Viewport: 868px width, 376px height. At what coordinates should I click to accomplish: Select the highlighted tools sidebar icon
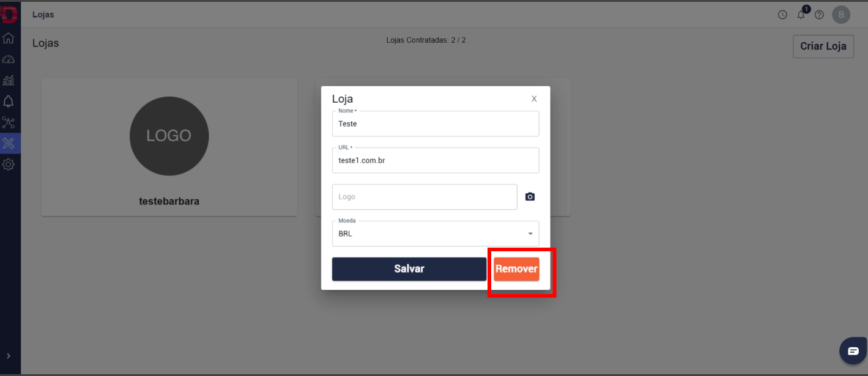tap(9, 143)
